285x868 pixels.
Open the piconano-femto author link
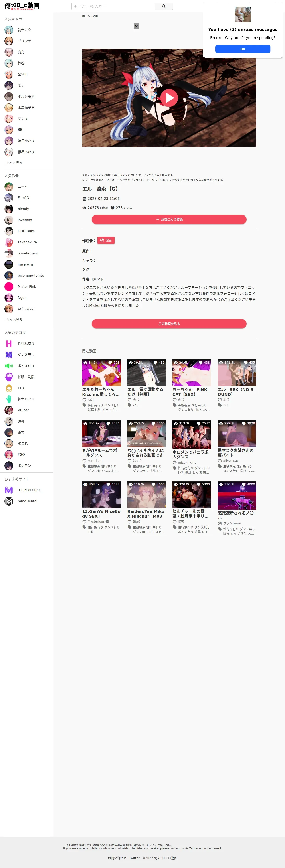pyautogui.click(x=31, y=276)
